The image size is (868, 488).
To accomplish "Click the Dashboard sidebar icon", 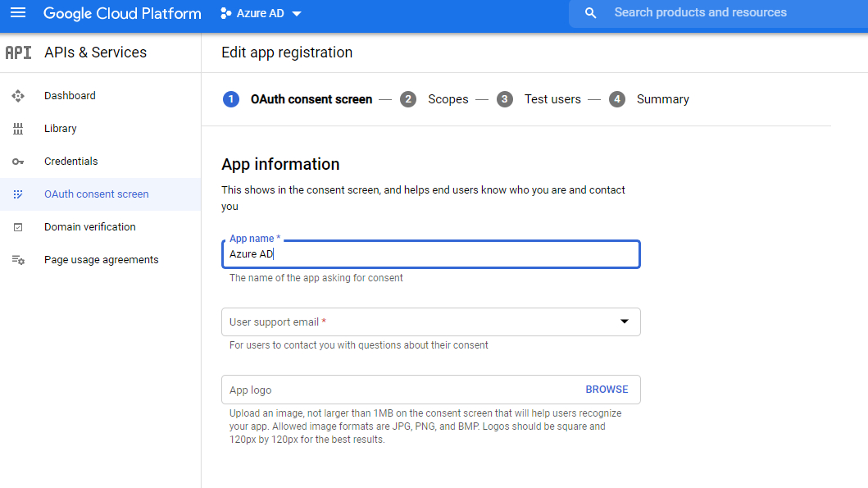I will (18, 96).
